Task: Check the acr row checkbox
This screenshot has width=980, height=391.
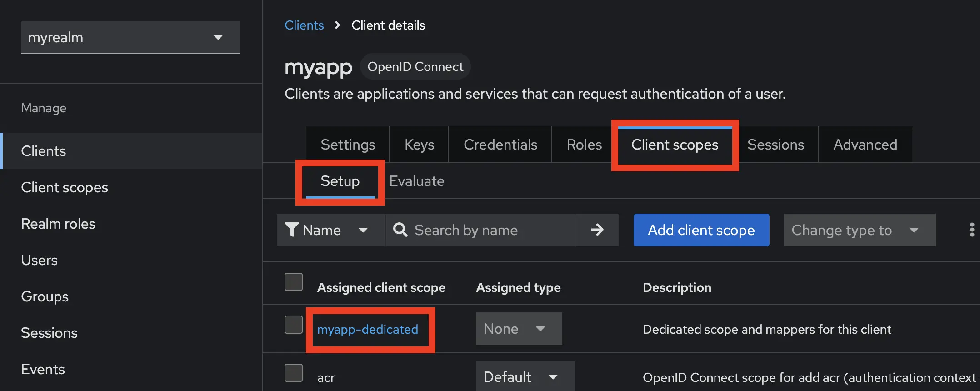Action: (x=294, y=373)
